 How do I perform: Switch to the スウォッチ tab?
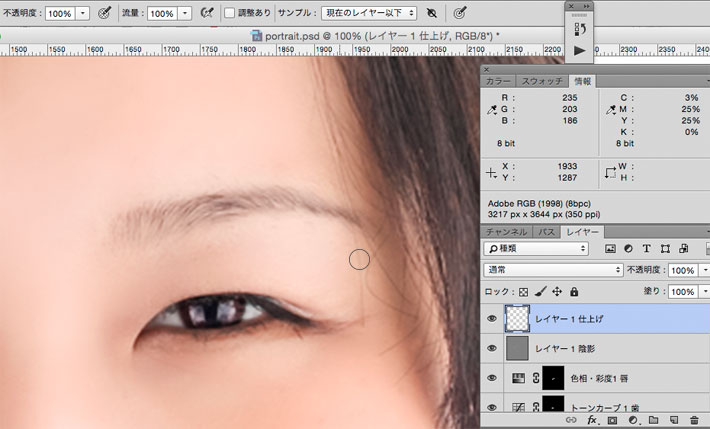click(x=543, y=81)
